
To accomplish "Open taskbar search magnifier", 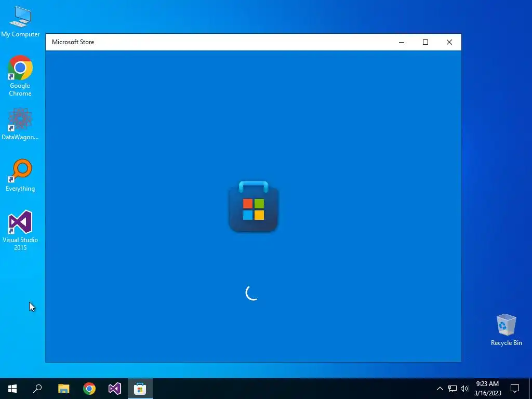I will [37, 389].
